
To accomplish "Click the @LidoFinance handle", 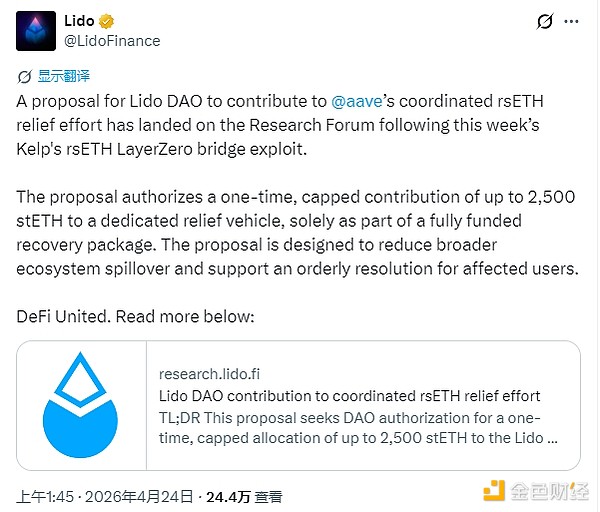I will [110, 41].
